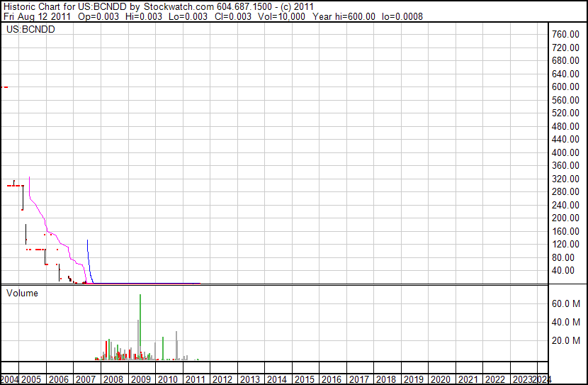This screenshot has height=385, width=588.
Task: Click the US:BCNDD symbol label in chart
Action: point(30,30)
